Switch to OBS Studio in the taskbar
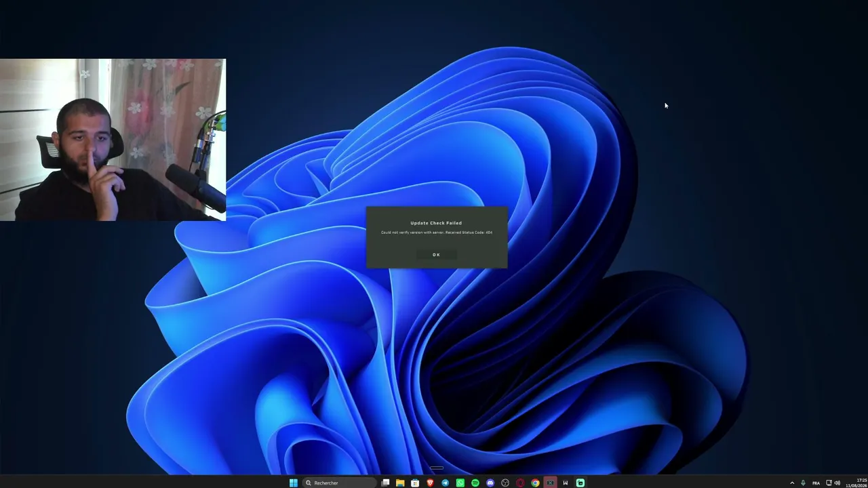 [x=505, y=483]
